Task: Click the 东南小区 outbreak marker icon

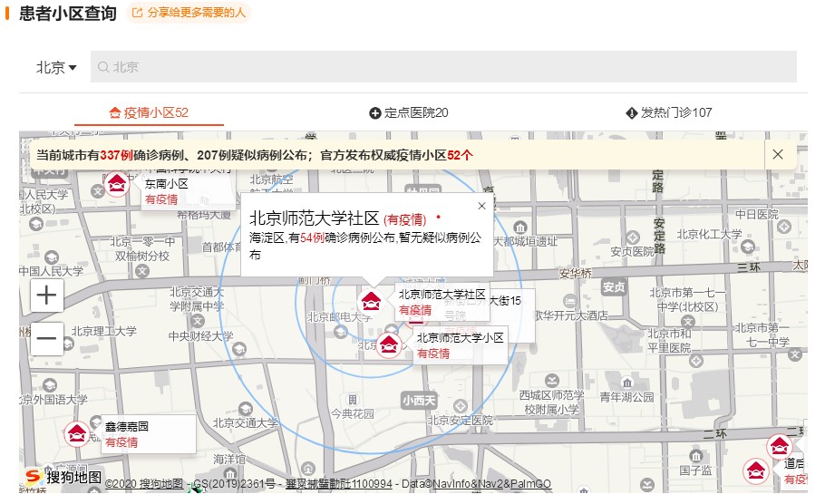Action: (117, 184)
